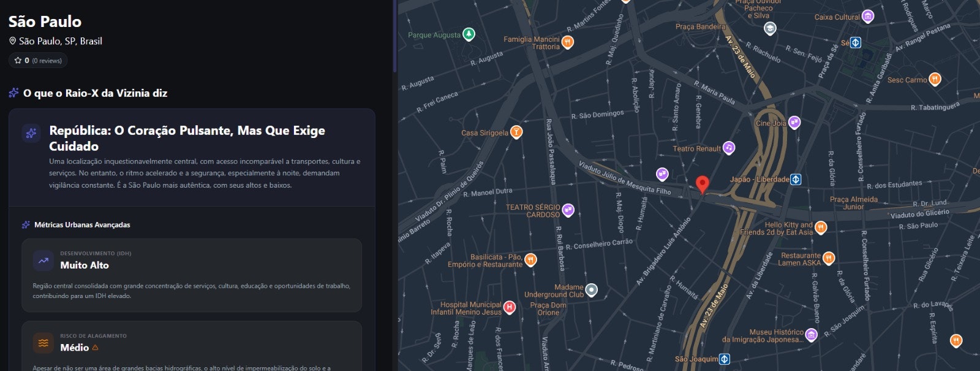This screenshot has height=371, width=980.
Task: Click the São Joaquim metro station icon
Action: click(x=725, y=359)
